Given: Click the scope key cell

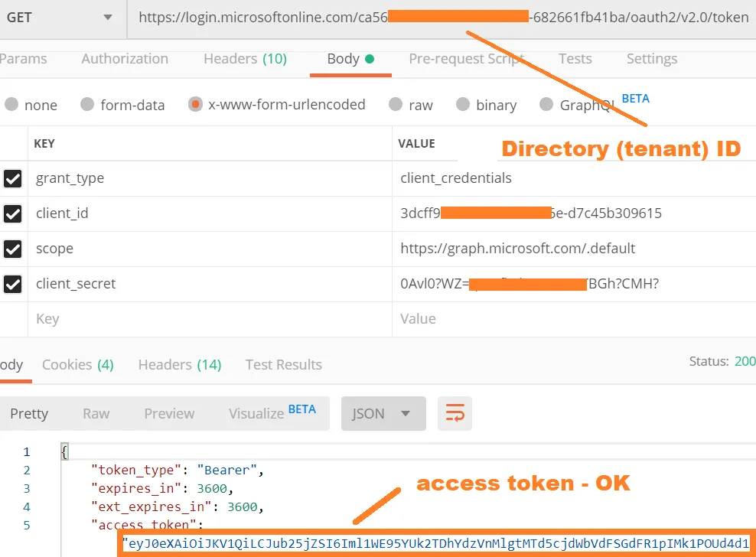Looking at the screenshot, I should (x=210, y=249).
